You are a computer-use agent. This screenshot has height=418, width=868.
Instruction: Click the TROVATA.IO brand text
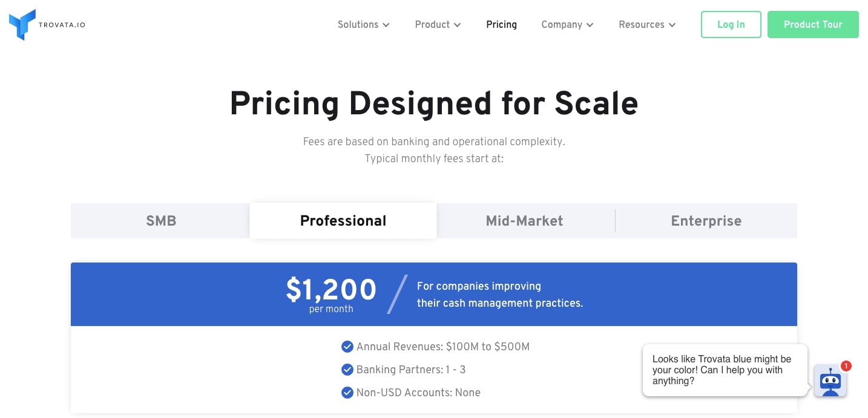tap(62, 25)
